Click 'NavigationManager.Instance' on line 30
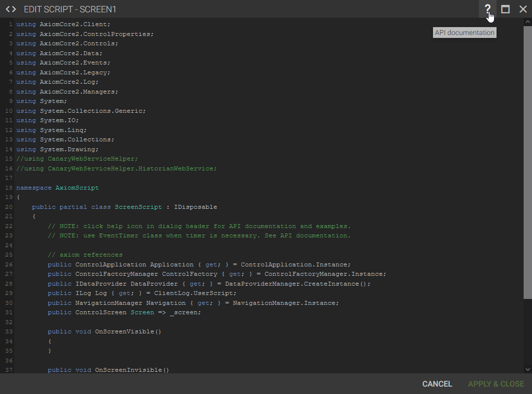Viewport: 532px width, 394px height. point(284,303)
